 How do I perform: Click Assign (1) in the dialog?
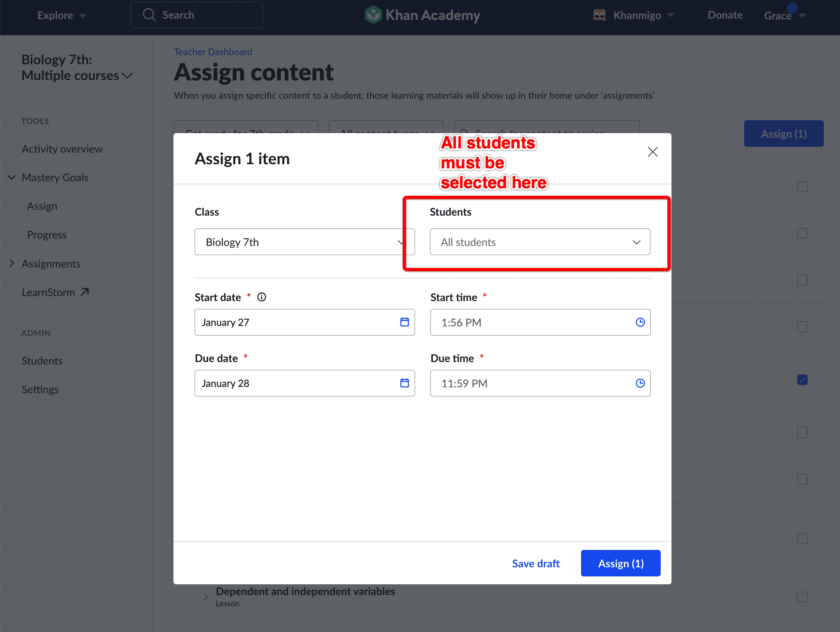pyautogui.click(x=620, y=563)
